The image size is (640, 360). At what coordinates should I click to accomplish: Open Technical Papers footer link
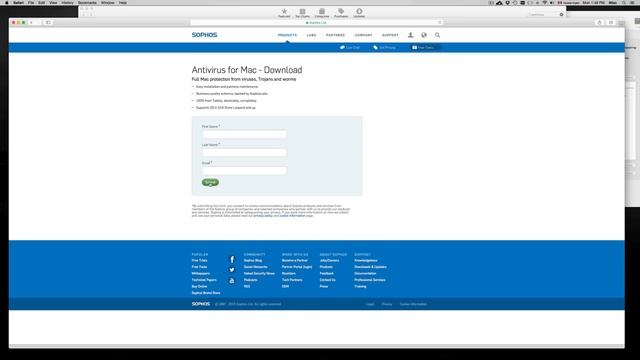click(x=204, y=280)
